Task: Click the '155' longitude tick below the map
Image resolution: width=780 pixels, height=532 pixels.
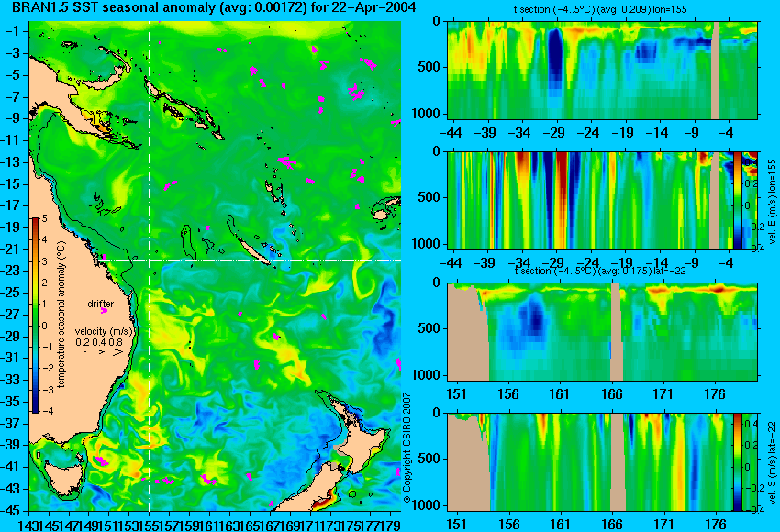Action: [150, 525]
